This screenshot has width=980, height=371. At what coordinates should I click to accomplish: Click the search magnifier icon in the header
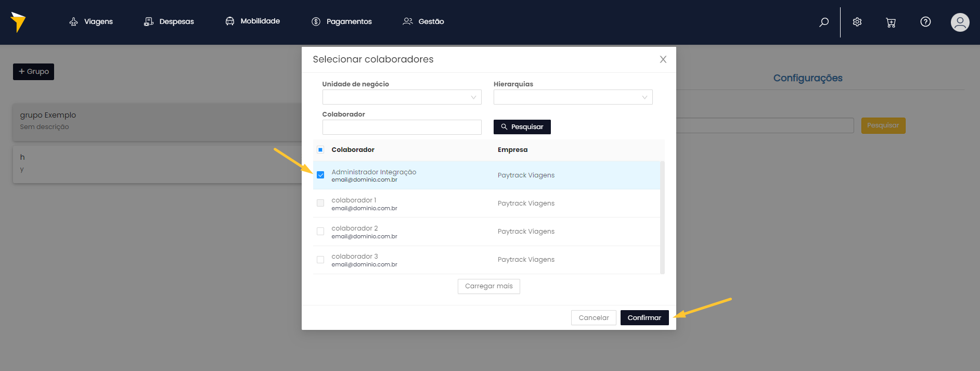tap(824, 22)
